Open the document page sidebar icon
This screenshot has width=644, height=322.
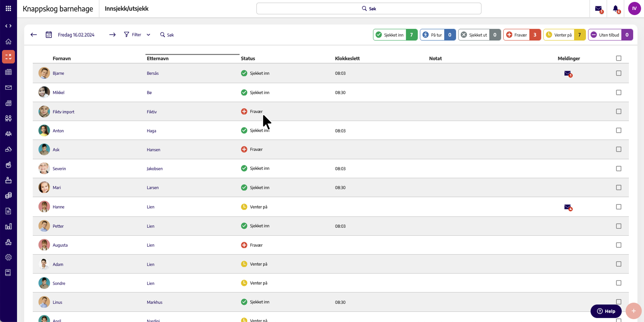coord(8,211)
